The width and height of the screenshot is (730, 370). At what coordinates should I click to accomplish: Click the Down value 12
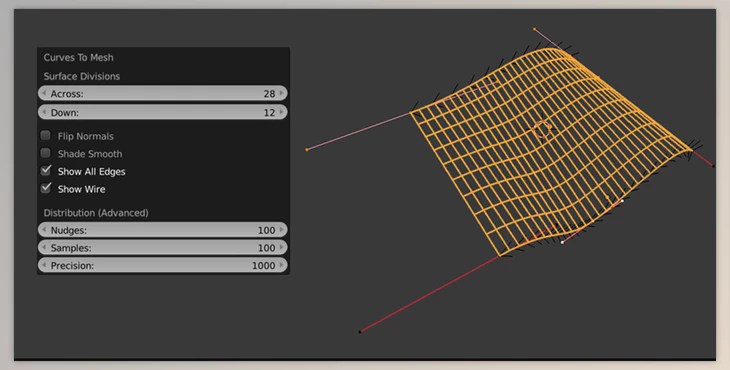269,113
